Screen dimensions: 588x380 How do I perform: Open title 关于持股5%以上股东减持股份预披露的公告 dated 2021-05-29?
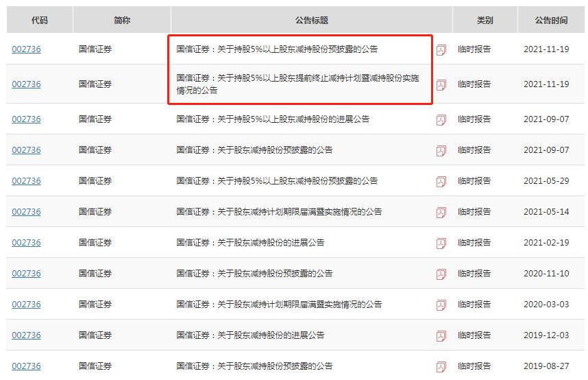tap(277, 180)
